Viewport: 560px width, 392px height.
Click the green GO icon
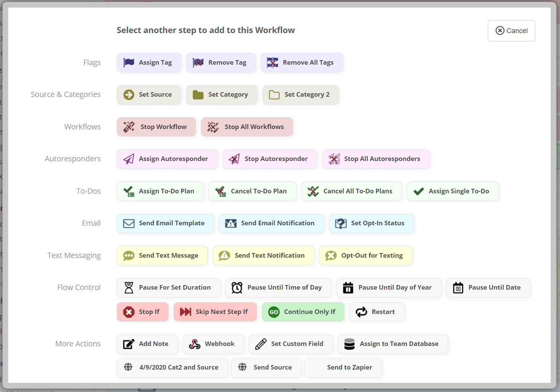(x=274, y=312)
